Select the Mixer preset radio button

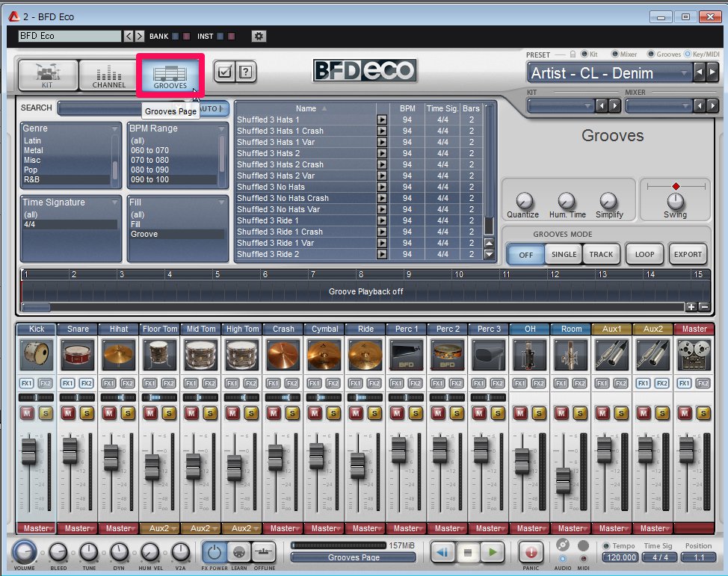pos(614,55)
